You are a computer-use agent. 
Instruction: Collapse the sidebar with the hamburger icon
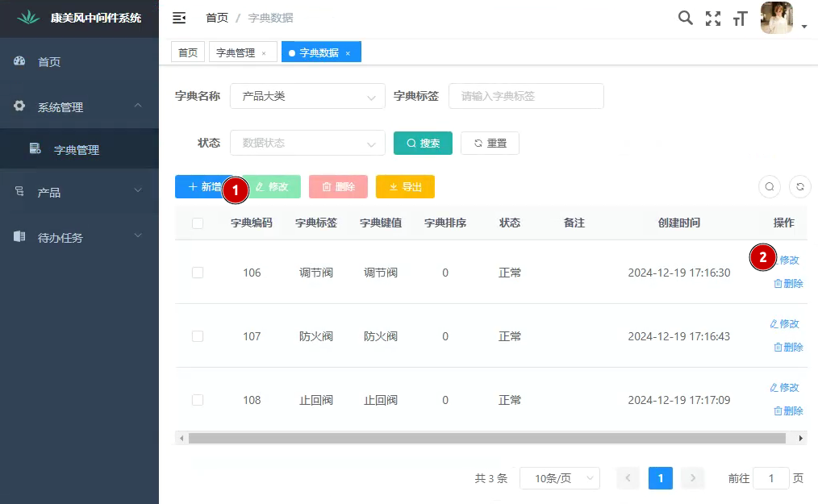coord(179,18)
